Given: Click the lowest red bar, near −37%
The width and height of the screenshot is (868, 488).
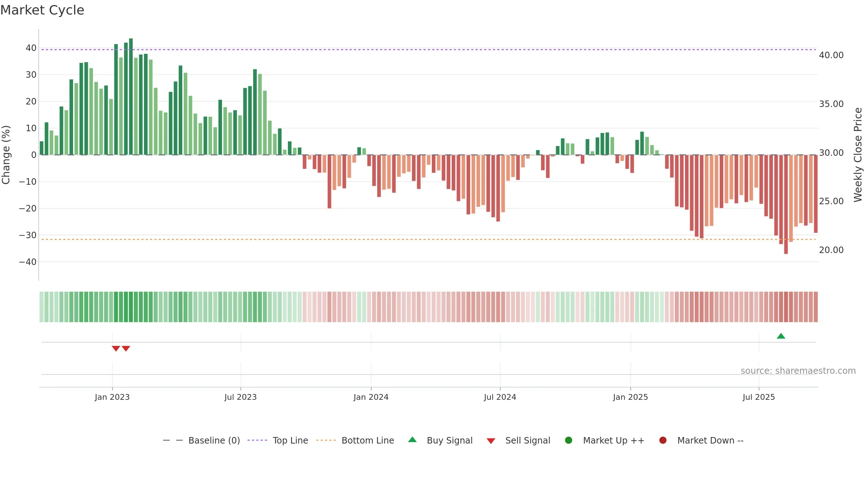Looking at the screenshot, I should click(786, 204).
